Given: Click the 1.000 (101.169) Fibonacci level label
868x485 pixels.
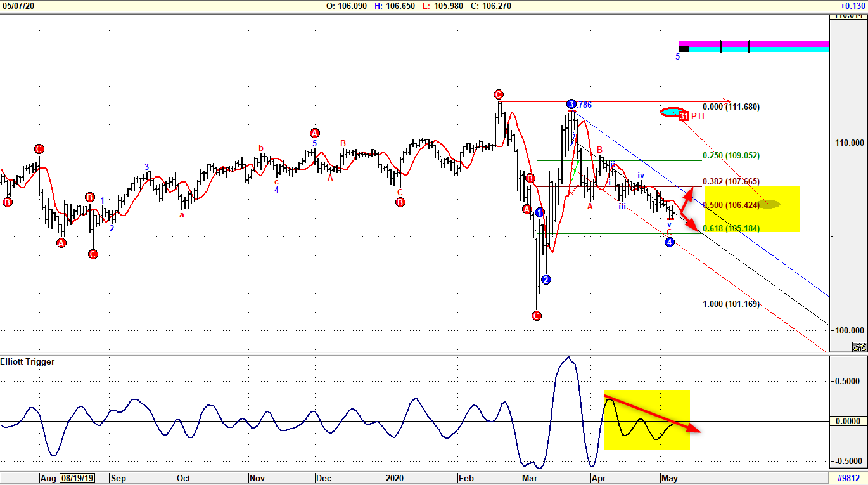Looking at the screenshot, I should point(731,304).
